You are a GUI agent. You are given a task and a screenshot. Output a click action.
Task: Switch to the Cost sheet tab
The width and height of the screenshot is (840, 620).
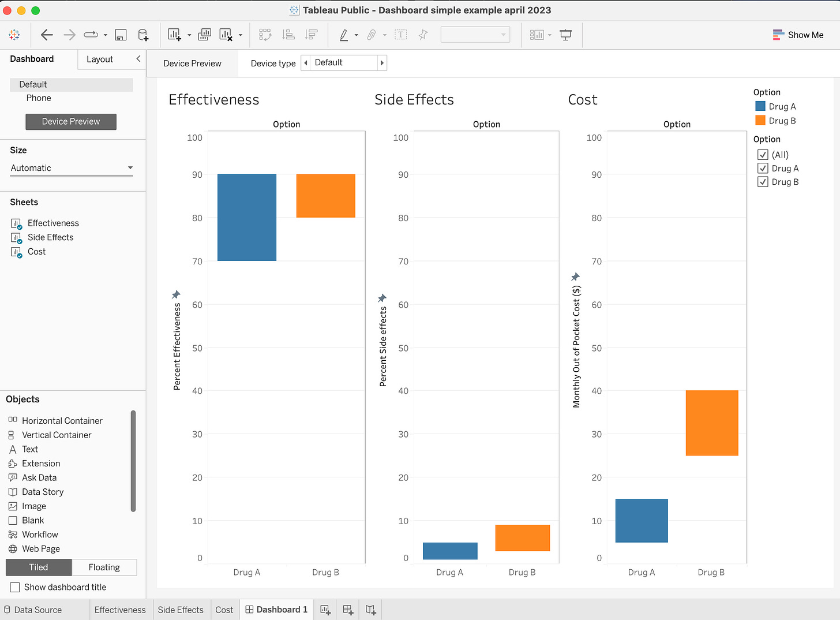[224, 609]
